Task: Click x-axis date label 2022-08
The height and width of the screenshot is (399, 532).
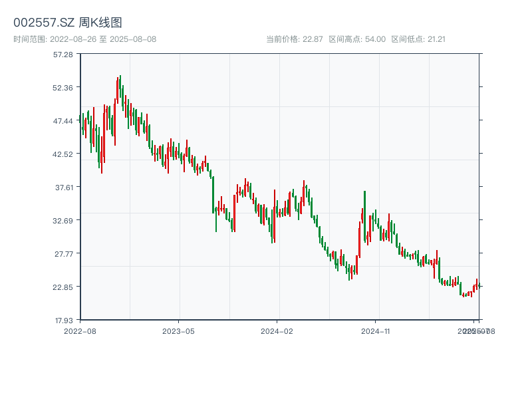Action: (80, 331)
